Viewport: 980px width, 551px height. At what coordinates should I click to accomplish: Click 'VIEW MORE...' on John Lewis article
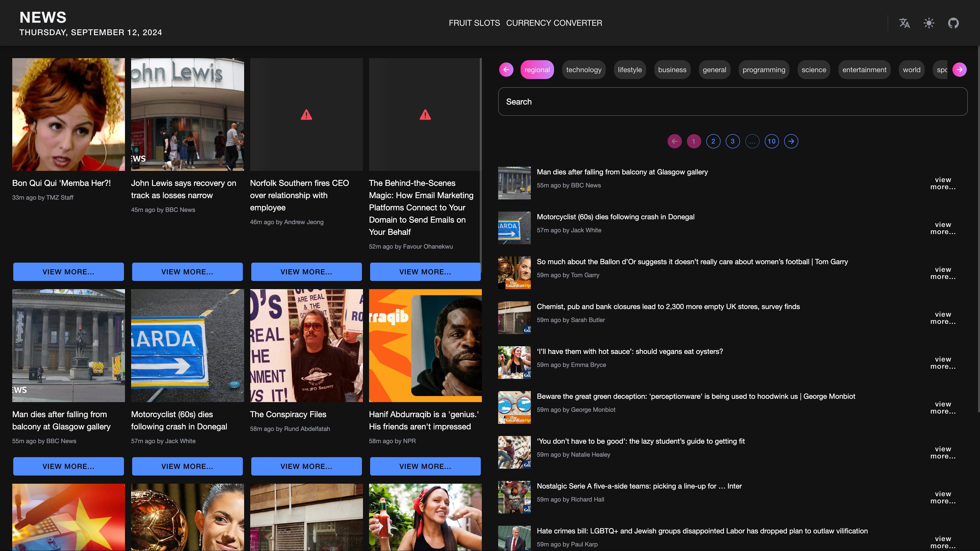pyautogui.click(x=187, y=272)
